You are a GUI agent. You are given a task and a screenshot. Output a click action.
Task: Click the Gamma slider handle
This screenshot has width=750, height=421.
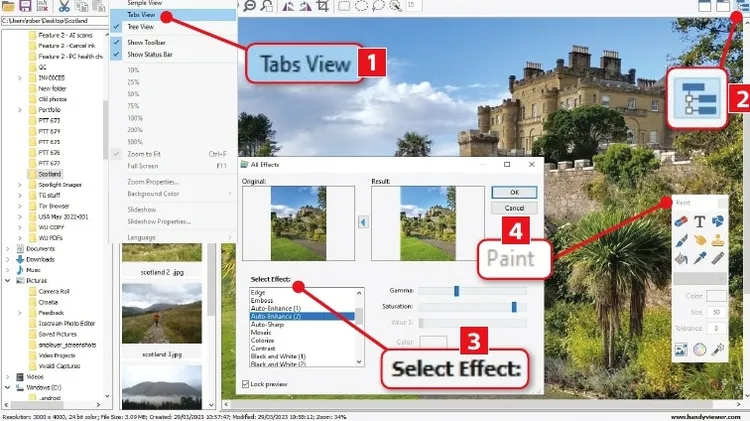(456, 291)
